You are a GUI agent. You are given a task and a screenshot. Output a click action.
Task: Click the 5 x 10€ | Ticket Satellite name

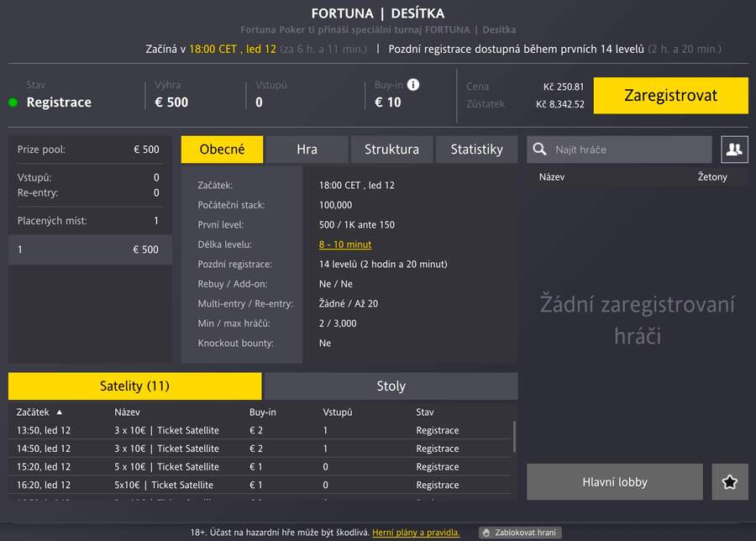click(x=167, y=467)
